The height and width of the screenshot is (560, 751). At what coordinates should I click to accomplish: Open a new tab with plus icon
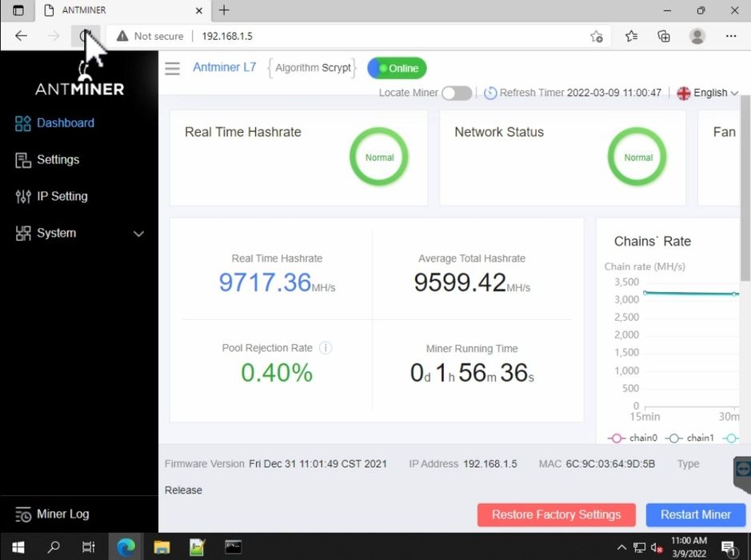[x=224, y=10]
